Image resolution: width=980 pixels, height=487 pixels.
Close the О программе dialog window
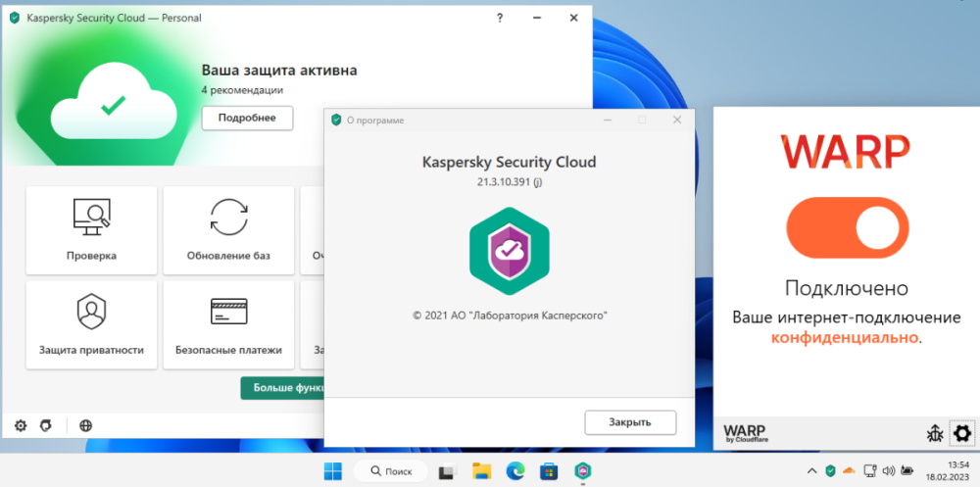pos(677,120)
